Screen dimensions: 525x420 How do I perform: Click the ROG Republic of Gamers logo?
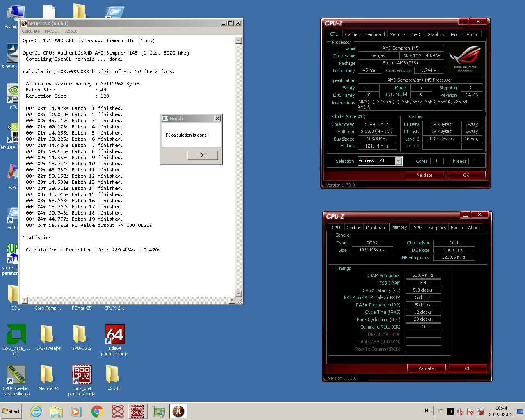point(465,58)
